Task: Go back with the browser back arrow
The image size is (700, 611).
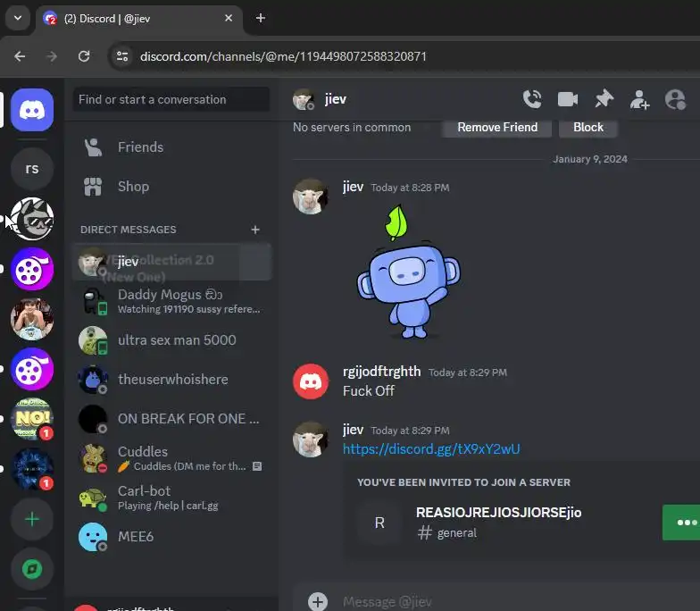Action: point(20,56)
